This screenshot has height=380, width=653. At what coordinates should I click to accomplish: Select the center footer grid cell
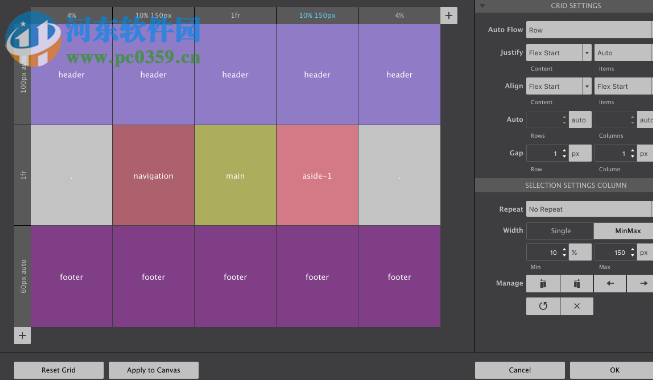coord(235,277)
